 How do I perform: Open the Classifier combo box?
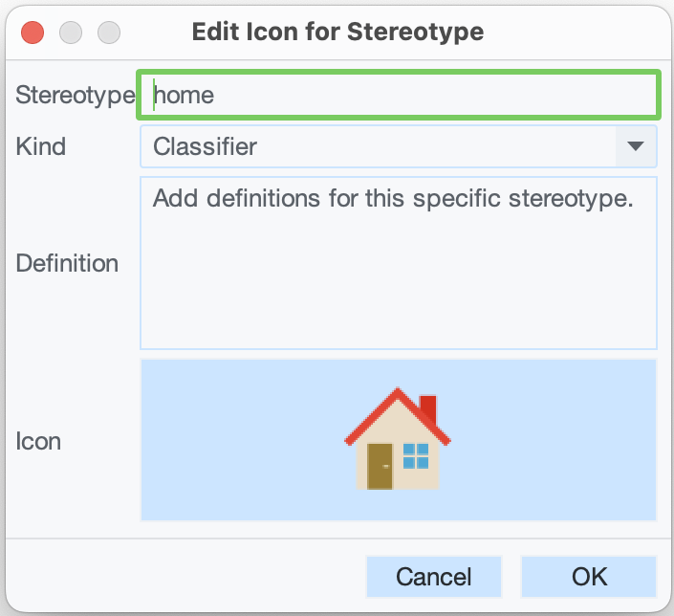point(382,146)
